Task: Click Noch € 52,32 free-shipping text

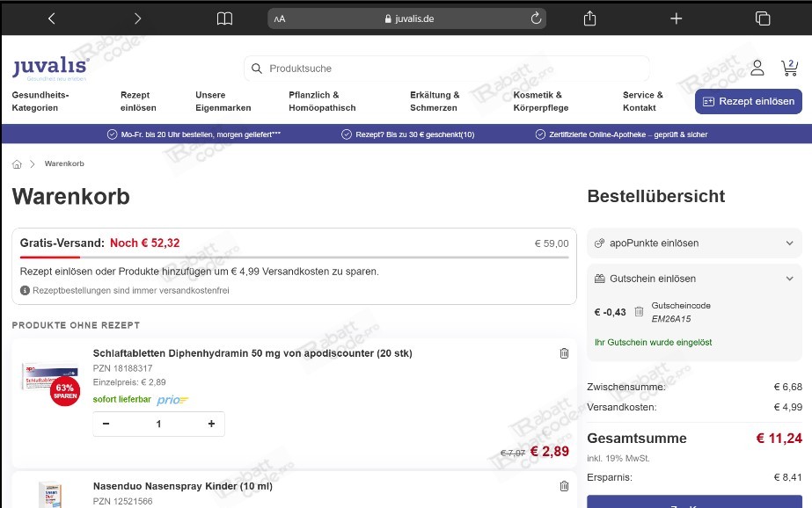Action: click(x=144, y=243)
